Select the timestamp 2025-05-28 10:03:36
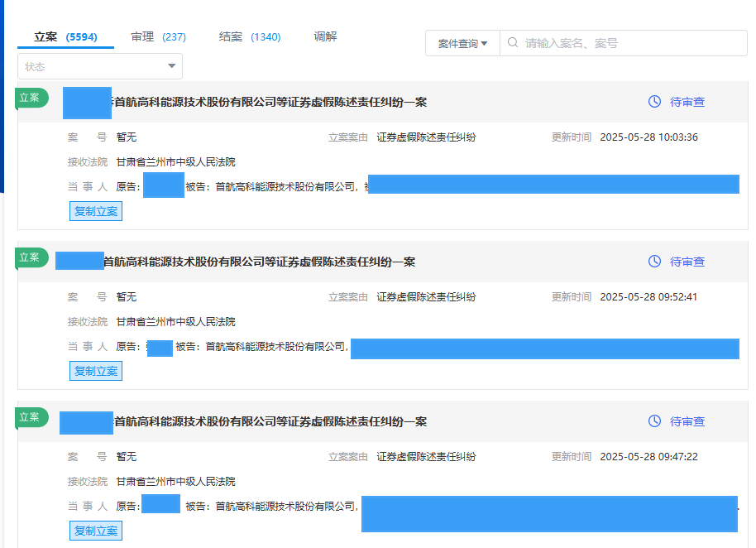Screen dimensions: 756x548 [x=648, y=137]
